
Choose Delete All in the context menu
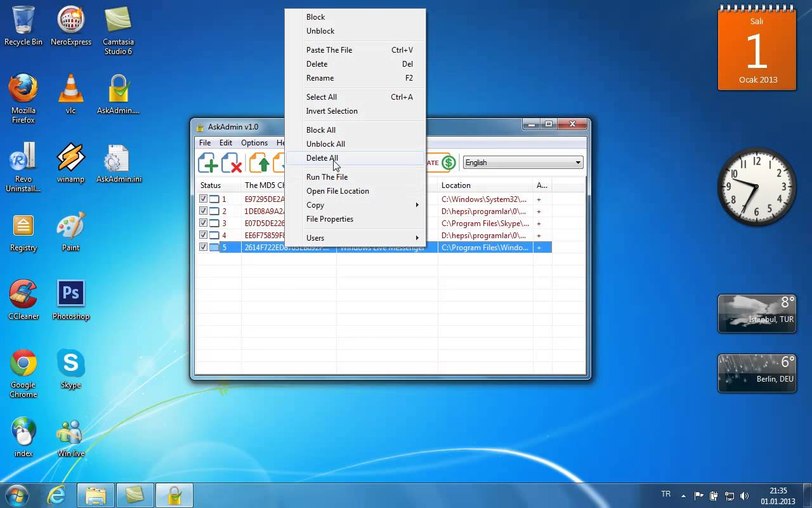[x=322, y=158]
